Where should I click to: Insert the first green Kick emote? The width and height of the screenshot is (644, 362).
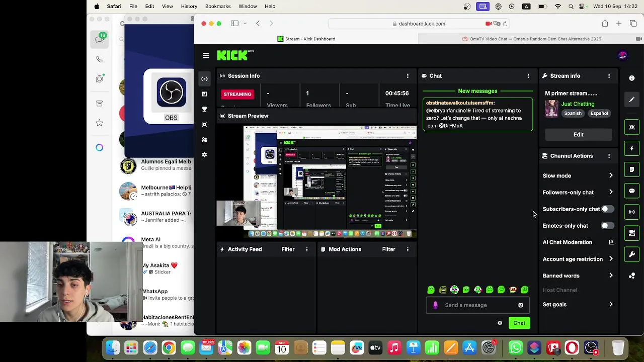click(431, 290)
